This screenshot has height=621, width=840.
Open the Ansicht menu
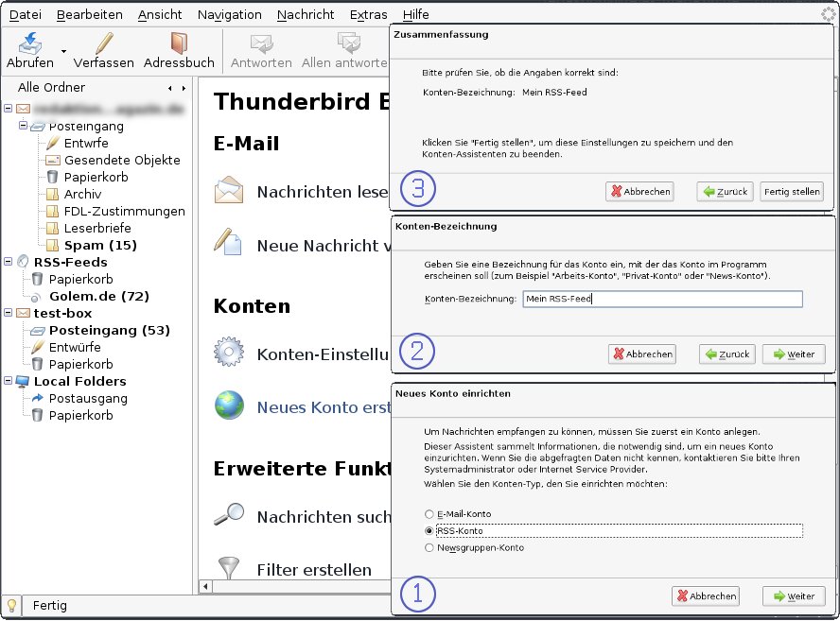click(160, 14)
